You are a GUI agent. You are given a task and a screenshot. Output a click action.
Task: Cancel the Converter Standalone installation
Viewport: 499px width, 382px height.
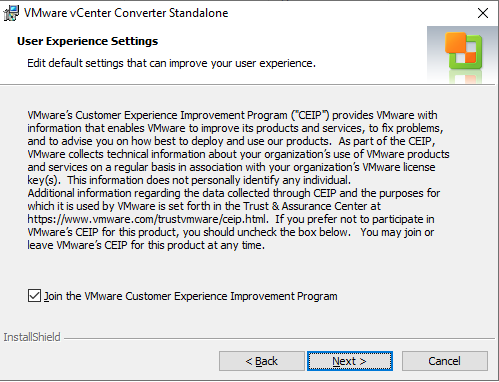pyautogui.click(x=445, y=361)
